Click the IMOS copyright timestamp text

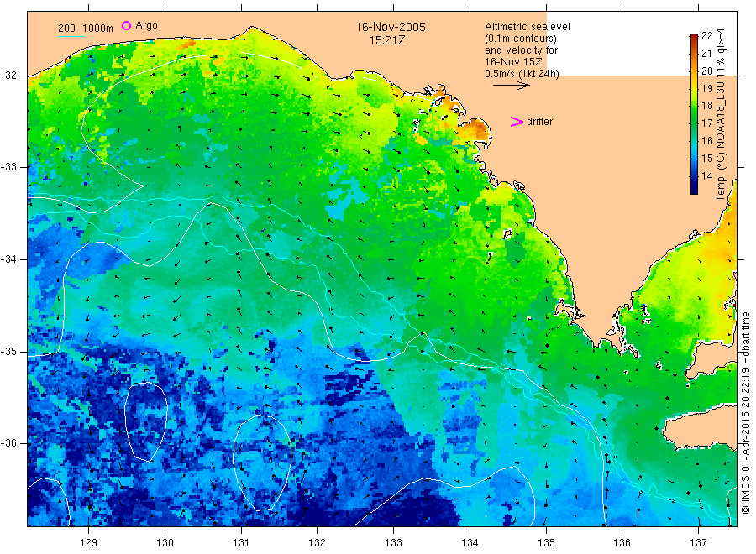[746, 413]
